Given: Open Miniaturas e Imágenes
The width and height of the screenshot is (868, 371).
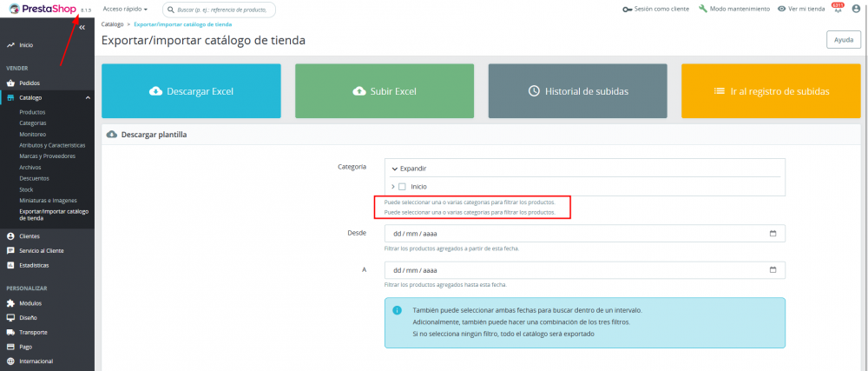Looking at the screenshot, I should [x=48, y=201].
